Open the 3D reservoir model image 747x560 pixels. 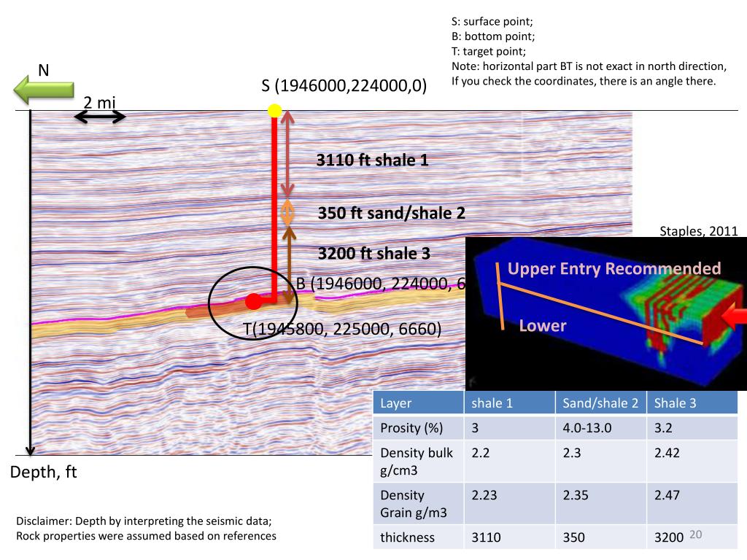coord(606,314)
